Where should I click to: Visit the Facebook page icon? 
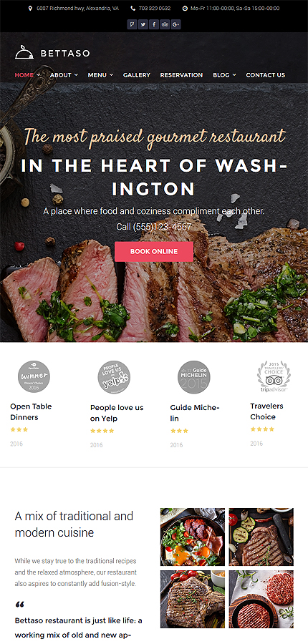154,24
